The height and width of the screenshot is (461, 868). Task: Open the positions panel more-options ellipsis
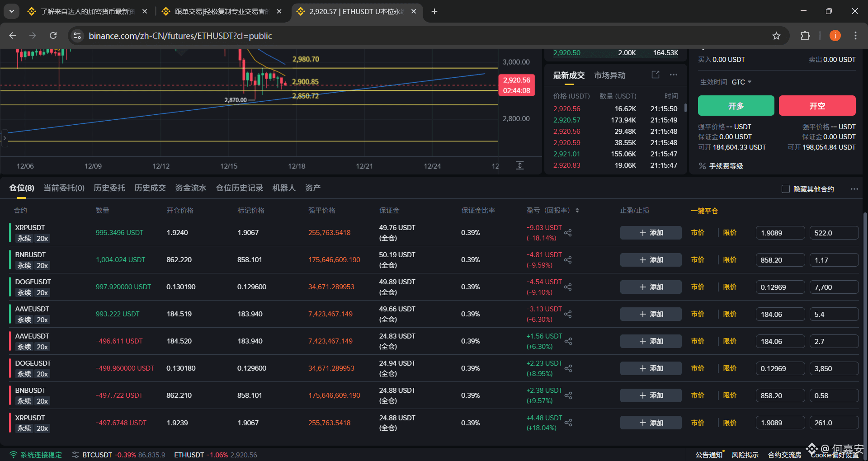click(854, 189)
